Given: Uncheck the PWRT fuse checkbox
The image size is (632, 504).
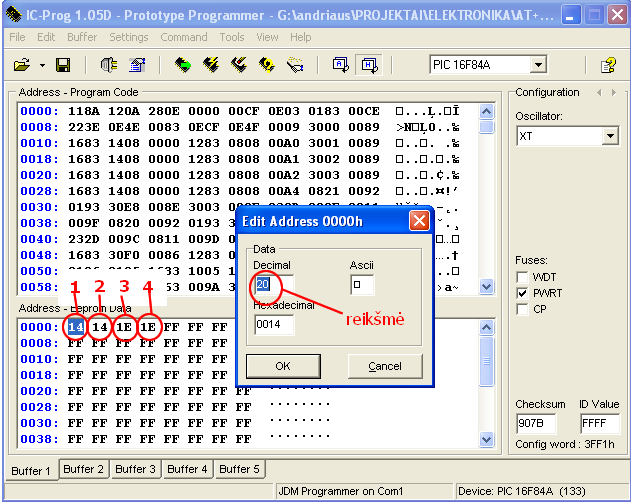Looking at the screenshot, I should click(x=522, y=293).
